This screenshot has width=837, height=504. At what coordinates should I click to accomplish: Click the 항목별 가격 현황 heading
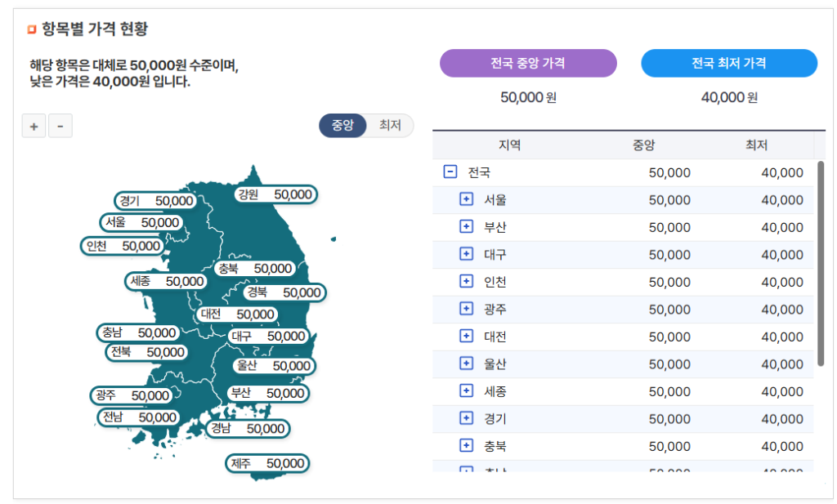click(95, 29)
